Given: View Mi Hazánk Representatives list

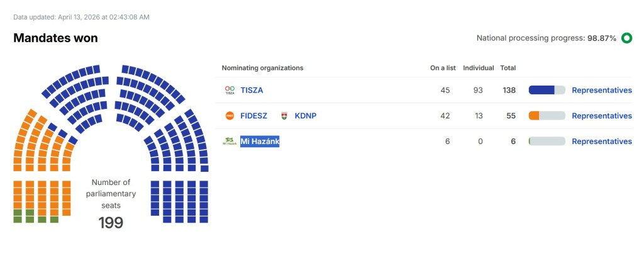Looking at the screenshot, I should click(601, 142).
